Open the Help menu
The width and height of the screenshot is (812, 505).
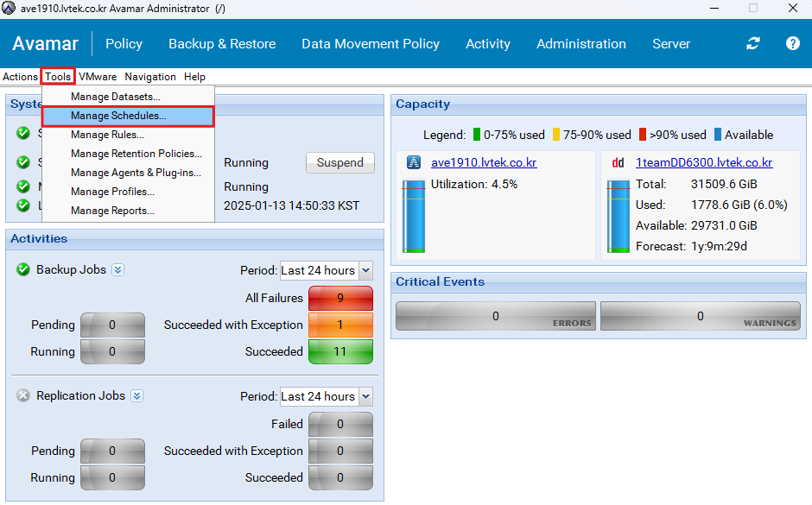(194, 77)
